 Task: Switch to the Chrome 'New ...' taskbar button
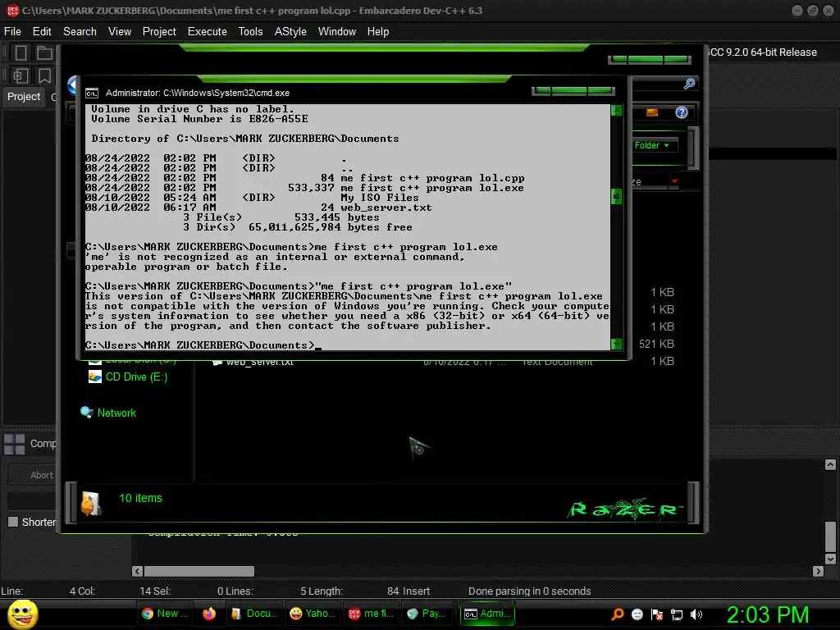pyautogui.click(x=164, y=614)
